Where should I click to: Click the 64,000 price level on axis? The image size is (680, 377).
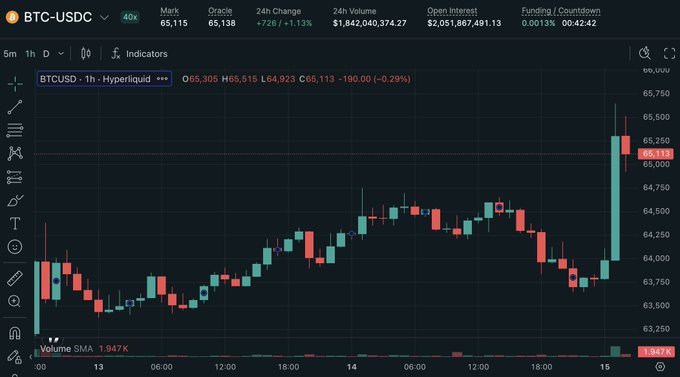[656, 258]
